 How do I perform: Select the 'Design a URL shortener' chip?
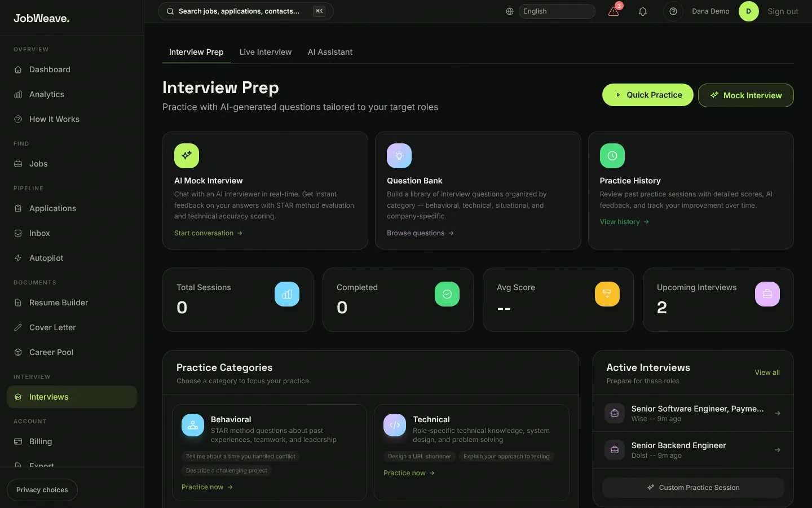[420, 457]
